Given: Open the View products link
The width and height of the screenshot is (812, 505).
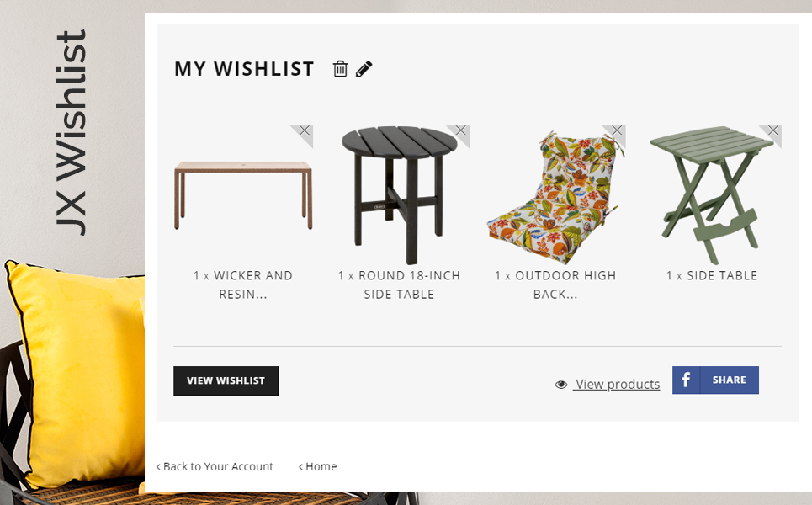Looking at the screenshot, I should click(x=617, y=385).
